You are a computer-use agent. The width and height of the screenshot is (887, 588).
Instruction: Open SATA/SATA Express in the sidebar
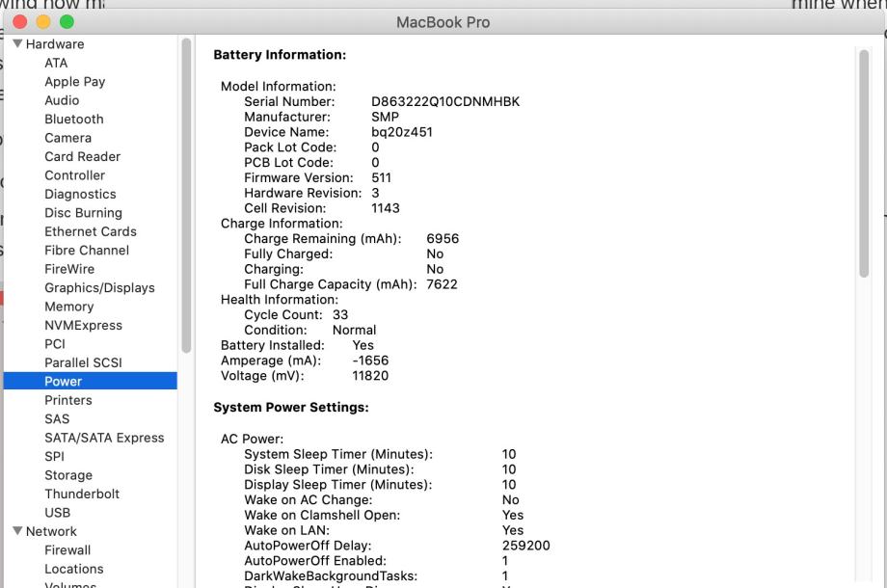[104, 438]
